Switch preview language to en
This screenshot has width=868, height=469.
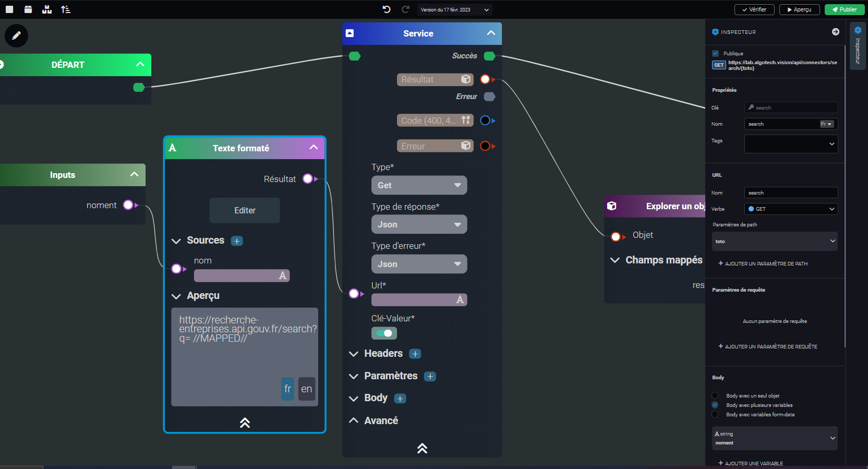pyautogui.click(x=307, y=389)
